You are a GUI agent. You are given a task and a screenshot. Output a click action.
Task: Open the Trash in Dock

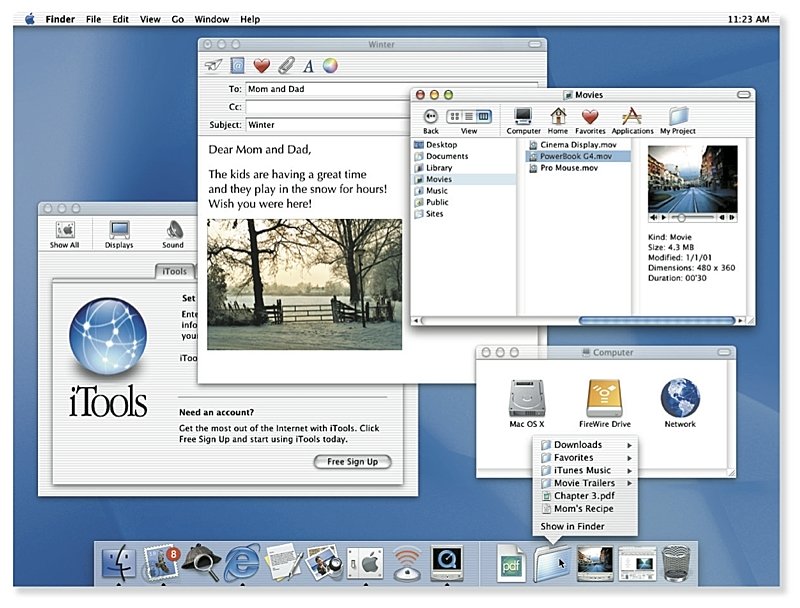point(676,563)
